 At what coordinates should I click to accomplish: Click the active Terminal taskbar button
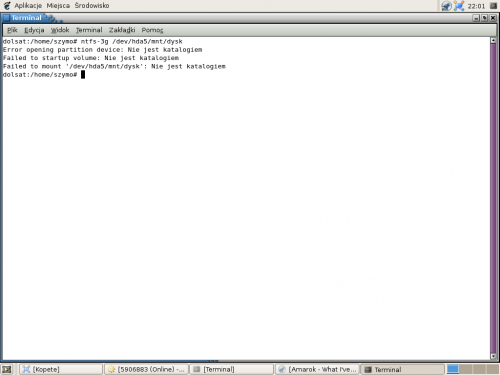click(x=402, y=369)
